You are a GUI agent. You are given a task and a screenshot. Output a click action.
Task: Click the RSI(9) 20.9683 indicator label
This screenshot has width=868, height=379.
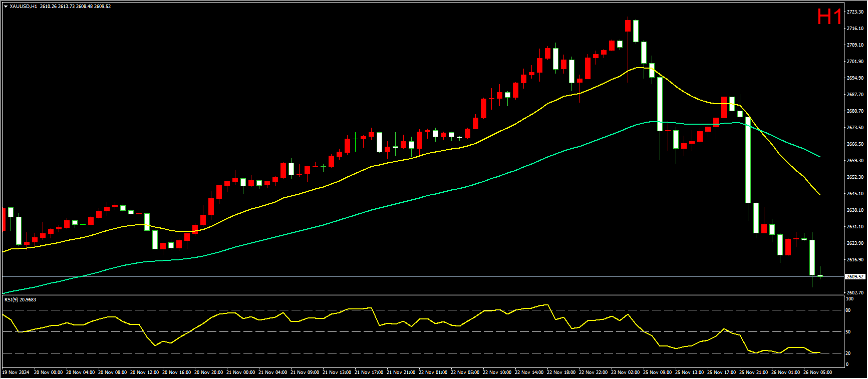(x=20, y=300)
